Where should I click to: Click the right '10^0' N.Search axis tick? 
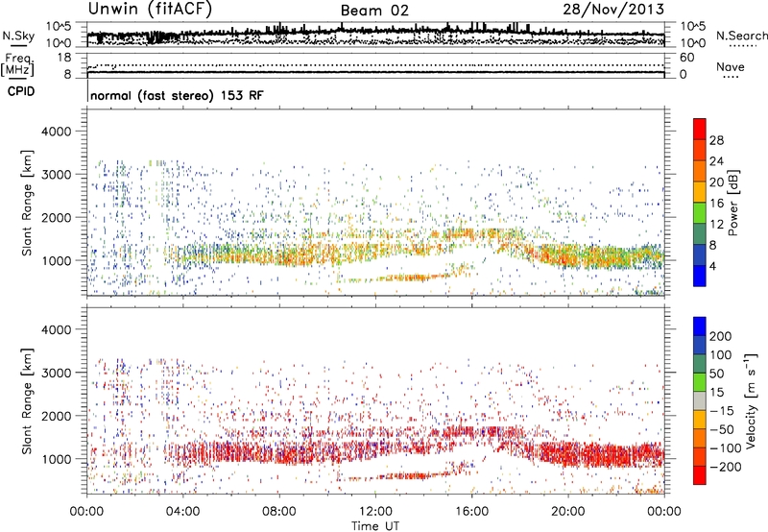693,43
